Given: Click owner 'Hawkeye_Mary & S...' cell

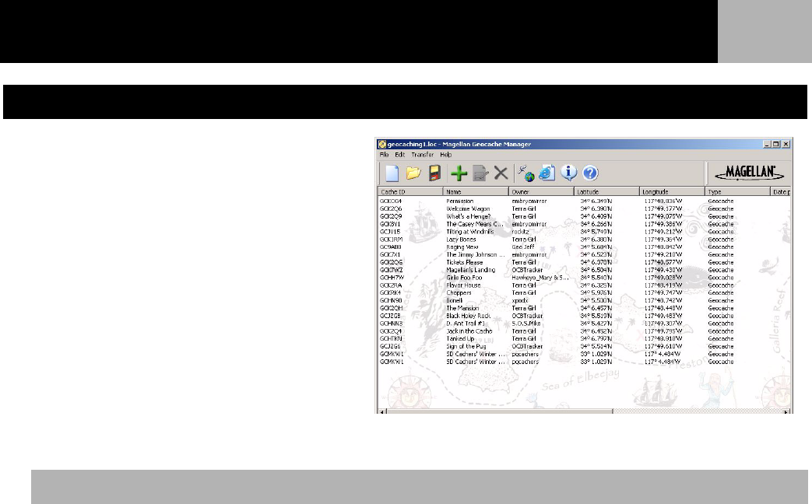Looking at the screenshot, I should coord(540,278).
